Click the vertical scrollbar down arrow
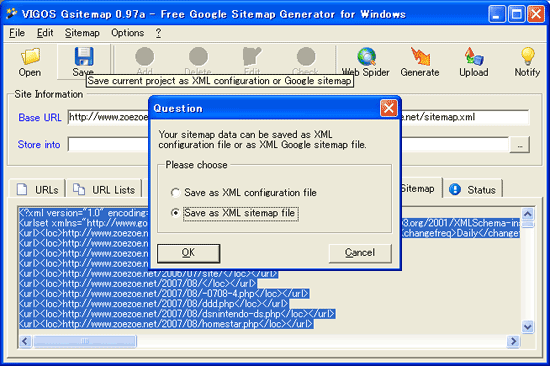Screen dimensions: 550x366 [528, 327]
